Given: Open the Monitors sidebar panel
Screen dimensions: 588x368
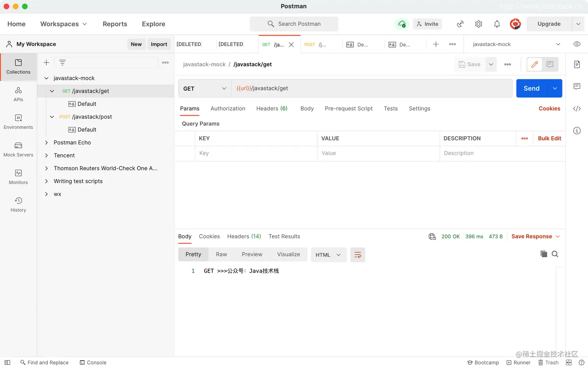Looking at the screenshot, I should 18,177.
